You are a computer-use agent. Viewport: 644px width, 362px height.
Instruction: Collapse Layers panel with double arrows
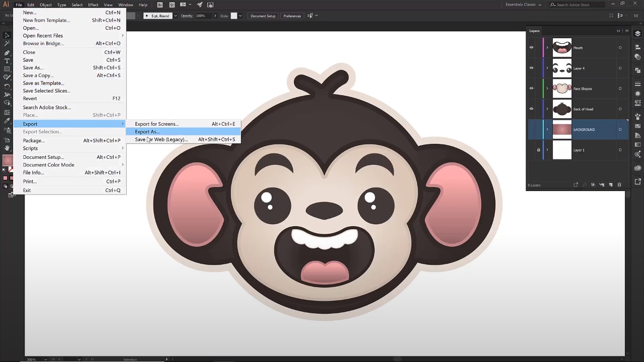click(618, 31)
